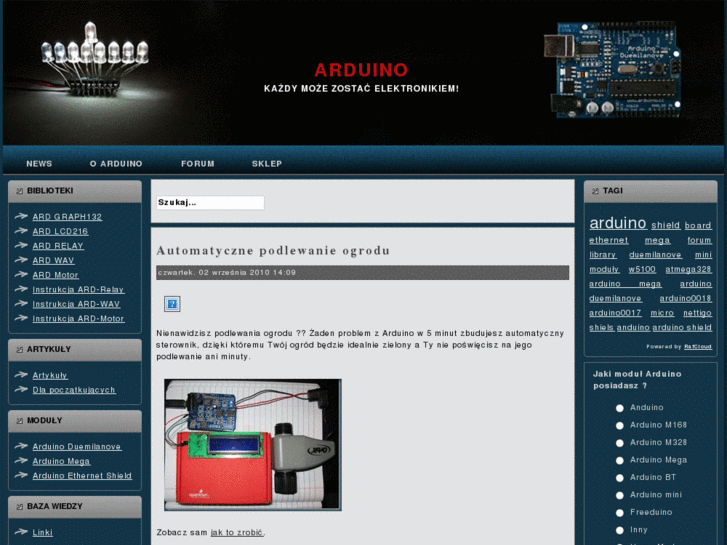Click the arrow icon beside Instrukcja ARD-Motor
The width and height of the screenshot is (727, 545).
[x=21, y=318]
